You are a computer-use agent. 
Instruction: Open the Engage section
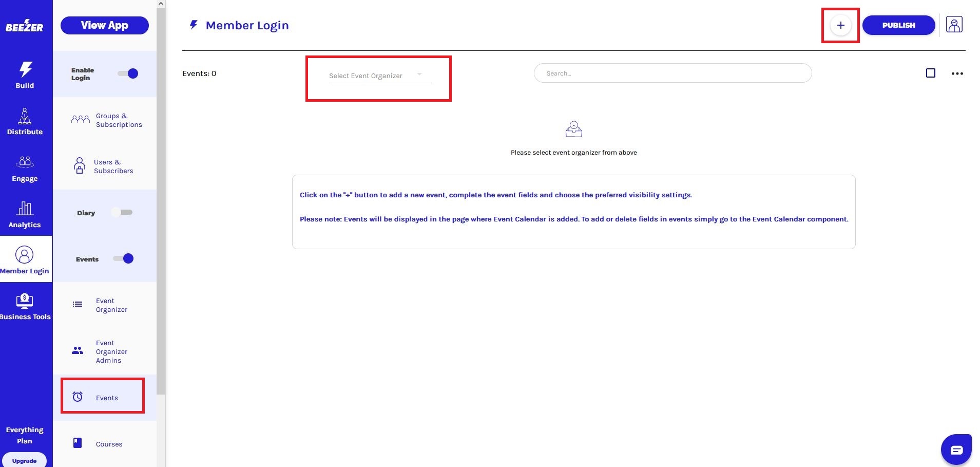click(x=25, y=169)
